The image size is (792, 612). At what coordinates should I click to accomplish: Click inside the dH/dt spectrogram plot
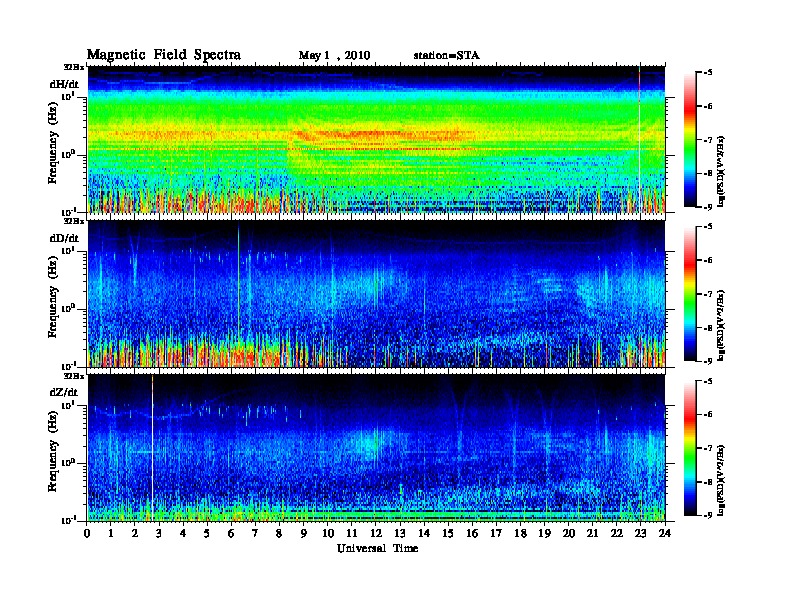pyautogui.click(x=376, y=139)
